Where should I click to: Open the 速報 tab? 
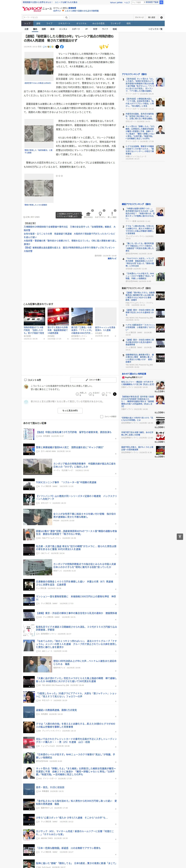pos(38,24)
